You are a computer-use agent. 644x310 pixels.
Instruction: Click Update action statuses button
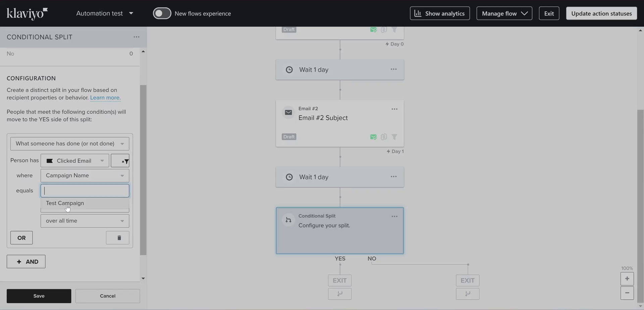pyautogui.click(x=601, y=13)
